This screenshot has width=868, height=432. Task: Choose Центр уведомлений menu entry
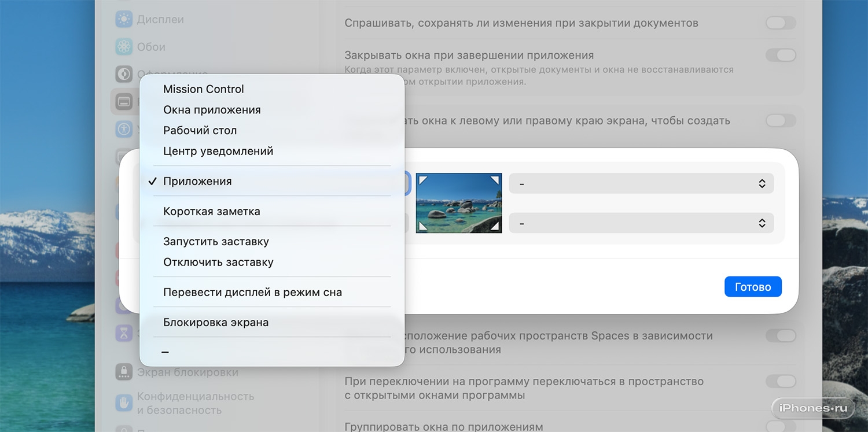[272, 152]
